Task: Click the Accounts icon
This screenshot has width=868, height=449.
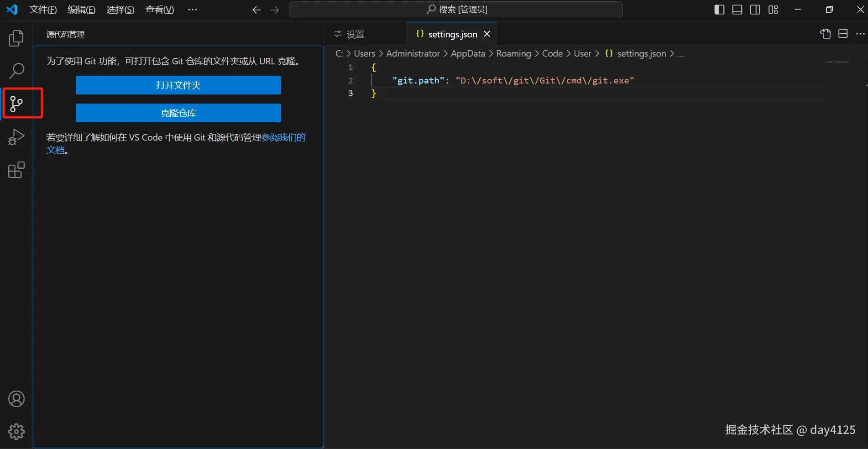Action: (x=16, y=399)
